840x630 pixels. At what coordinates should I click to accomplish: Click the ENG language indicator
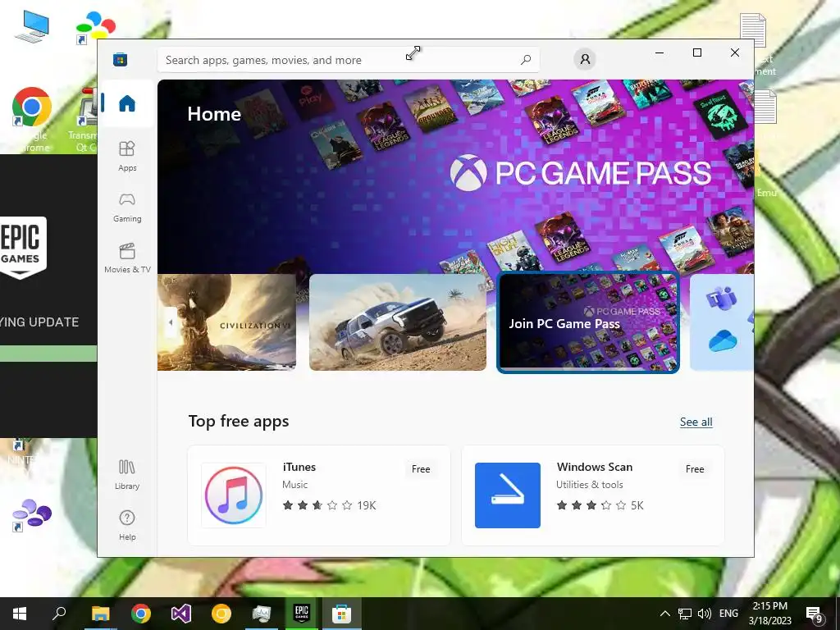(x=728, y=614)
